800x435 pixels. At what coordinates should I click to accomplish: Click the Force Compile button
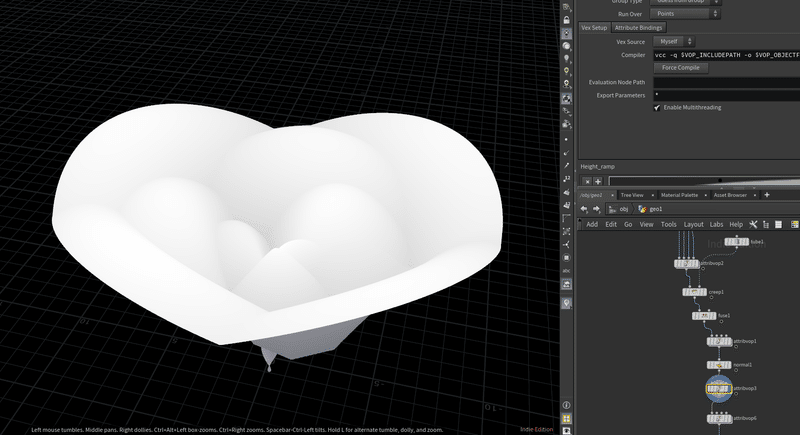tap(681, 68)
